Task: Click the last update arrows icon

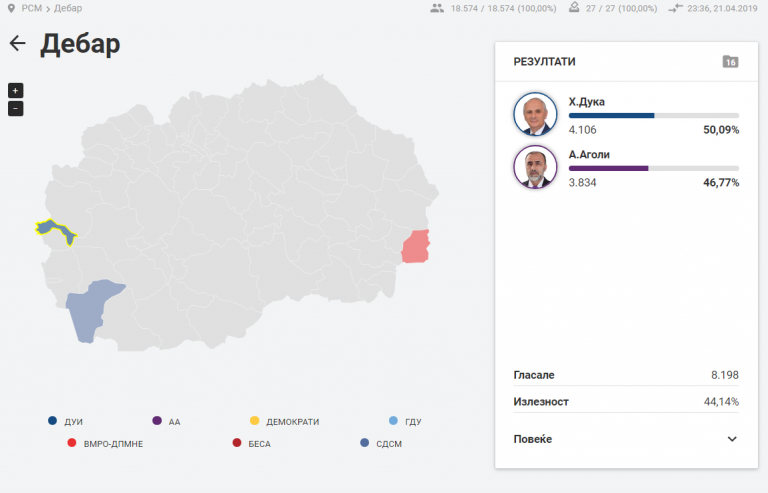Action: coord(675,8)
